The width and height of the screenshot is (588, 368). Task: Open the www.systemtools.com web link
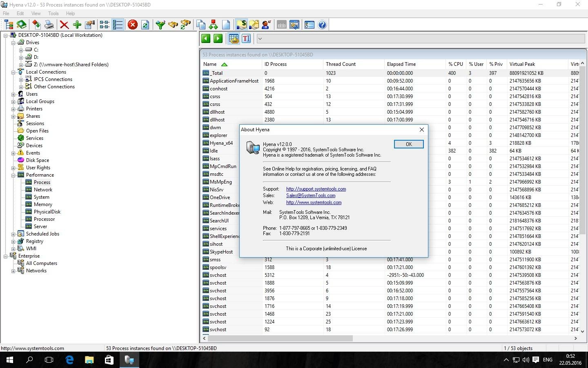click(314, 202)
